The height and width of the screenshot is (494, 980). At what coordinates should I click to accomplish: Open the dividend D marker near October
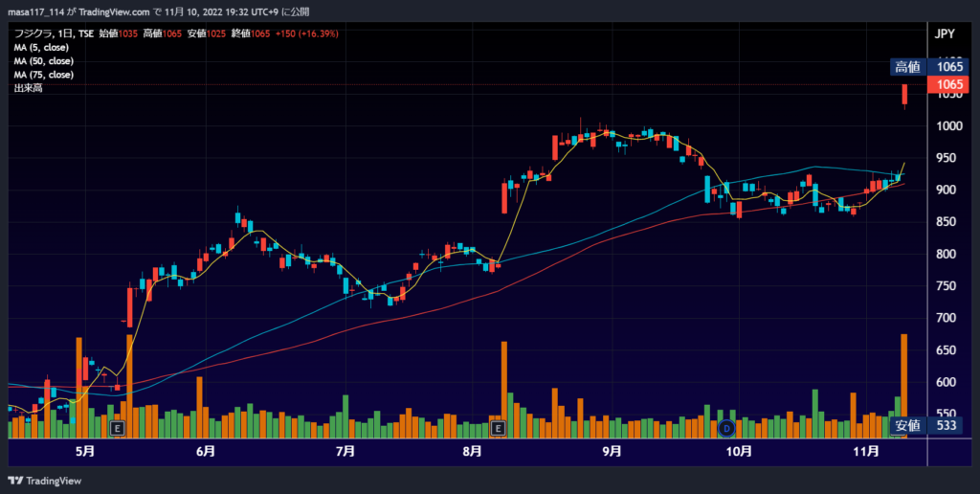[x=726, y=428]
